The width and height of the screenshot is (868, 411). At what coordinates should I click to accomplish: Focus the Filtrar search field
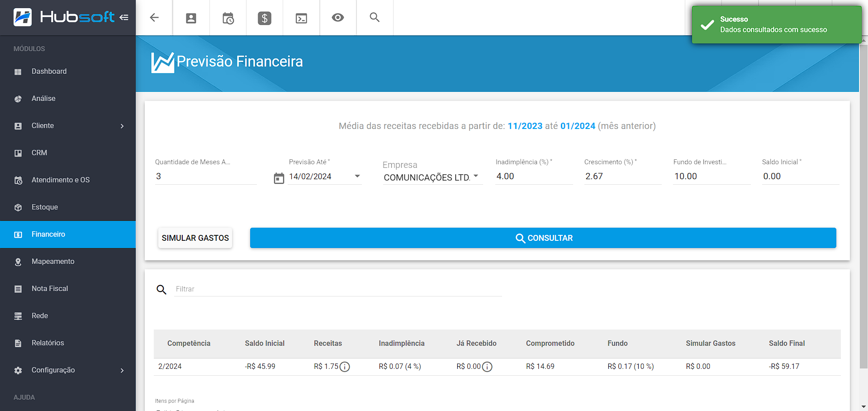click(x=338, y=289)
